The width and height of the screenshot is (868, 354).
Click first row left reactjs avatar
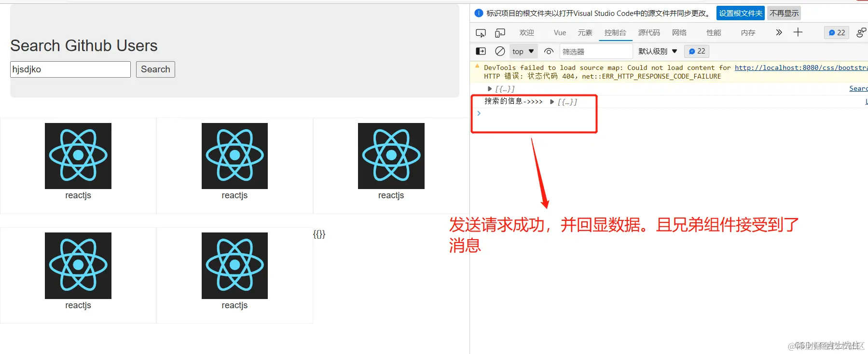coord(78,156)
